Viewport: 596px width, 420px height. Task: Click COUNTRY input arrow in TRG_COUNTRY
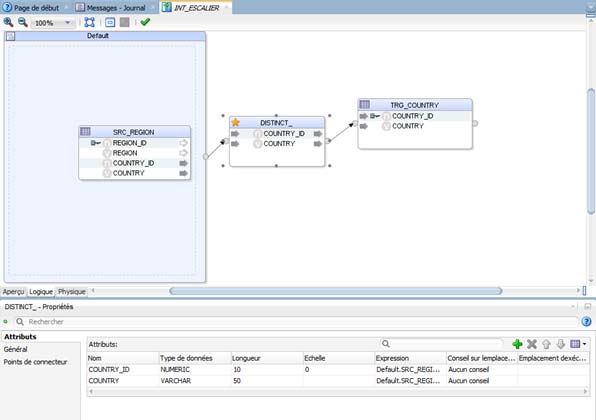pyautogui.click(x=363, y=126)
